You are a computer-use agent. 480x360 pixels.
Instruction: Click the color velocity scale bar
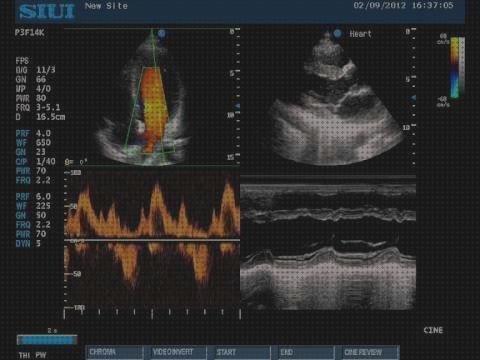[454, 67]
